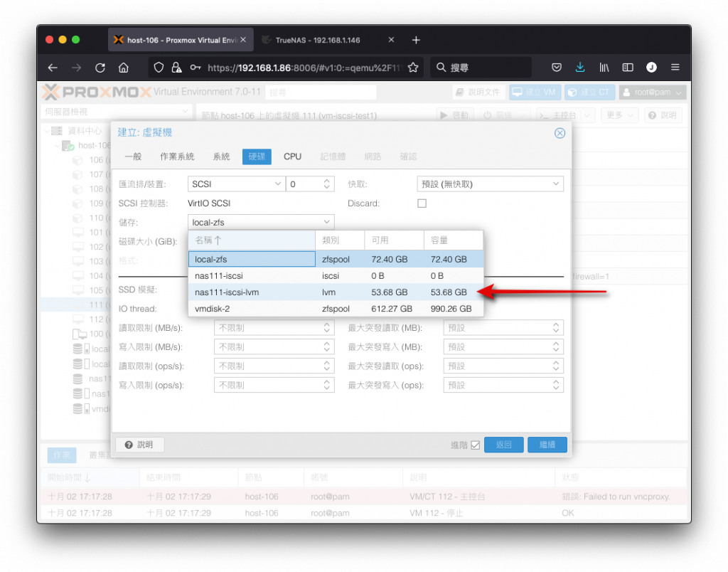Sort by the 可用 column header
The height and width of the screenshot is (572, 728).
point(394,240)
